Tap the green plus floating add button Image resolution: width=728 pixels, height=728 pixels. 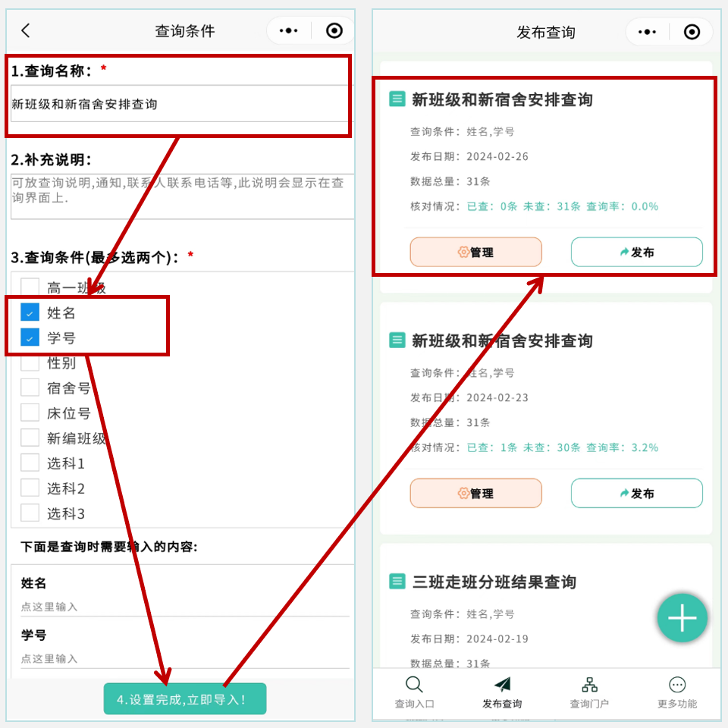point(682,618)
